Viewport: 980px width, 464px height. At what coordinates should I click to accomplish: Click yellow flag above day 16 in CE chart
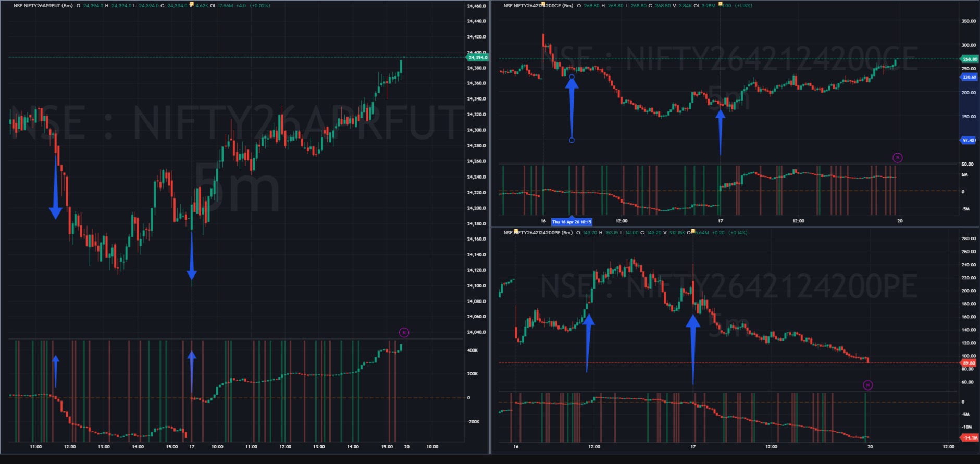click(543, 4)
